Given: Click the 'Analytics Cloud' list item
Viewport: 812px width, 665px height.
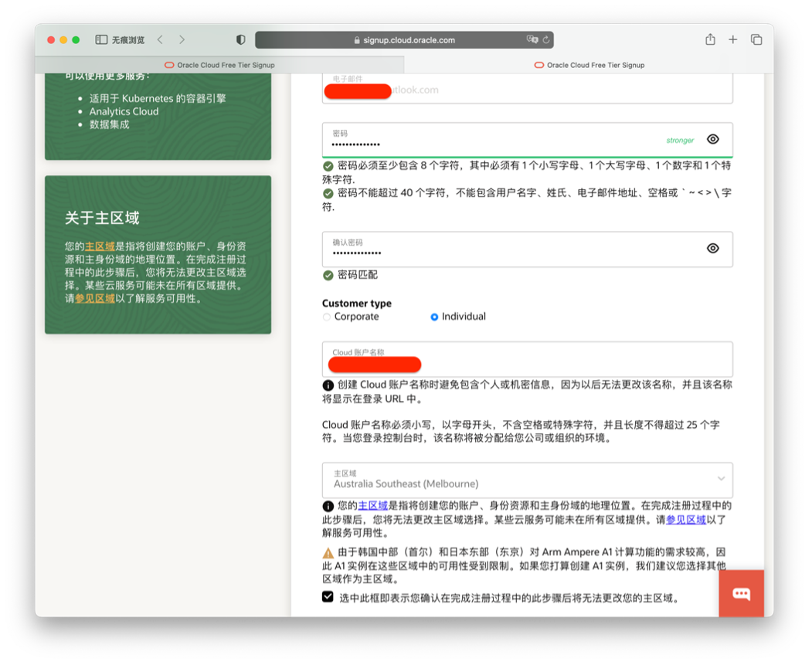Looking at the screenshot, I should pyautogui.click(x=124, y=111).
